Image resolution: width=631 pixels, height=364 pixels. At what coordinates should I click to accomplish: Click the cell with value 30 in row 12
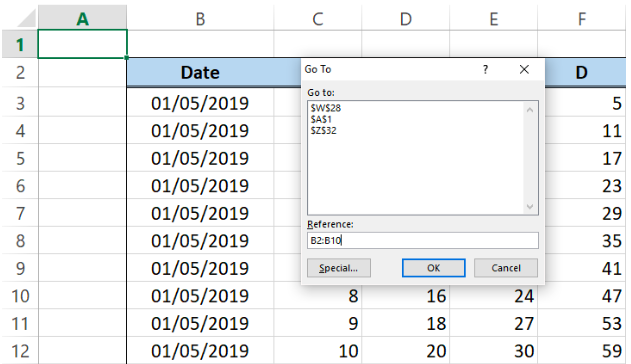(x=494, y=351)
